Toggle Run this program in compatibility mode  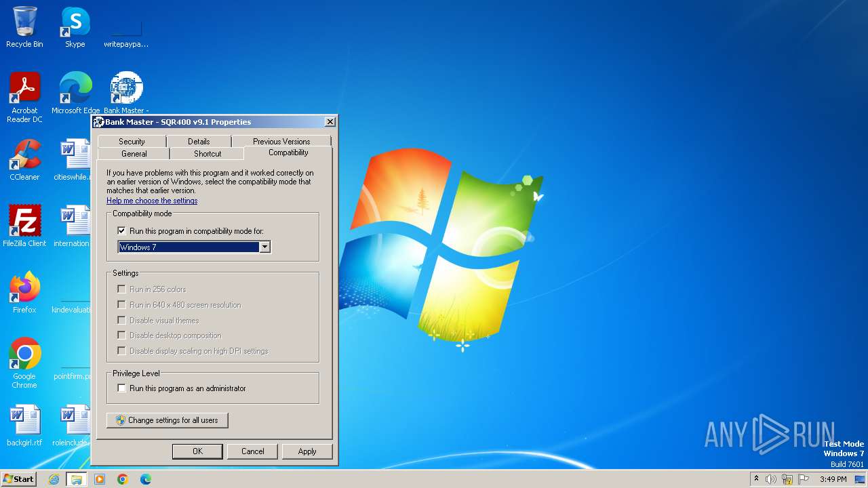pyautogui.click(x=122, y=231)
